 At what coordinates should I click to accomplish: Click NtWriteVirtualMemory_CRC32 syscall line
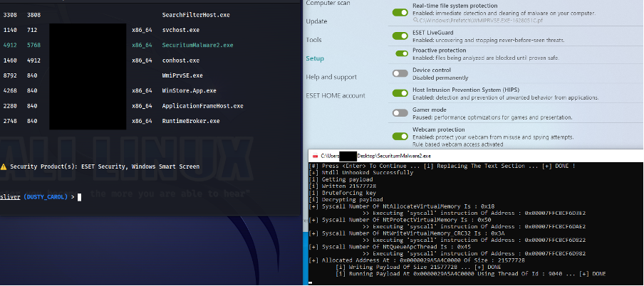pos(407,233)
